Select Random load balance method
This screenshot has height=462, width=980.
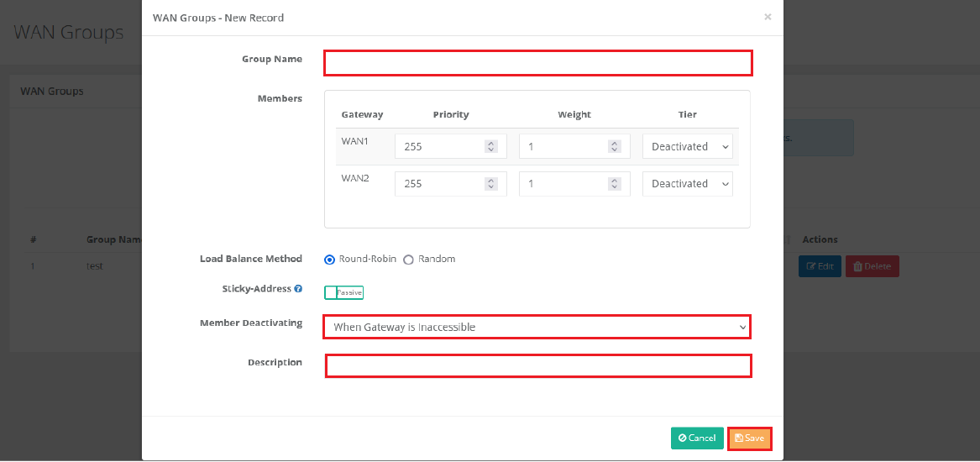pos(409,260)
